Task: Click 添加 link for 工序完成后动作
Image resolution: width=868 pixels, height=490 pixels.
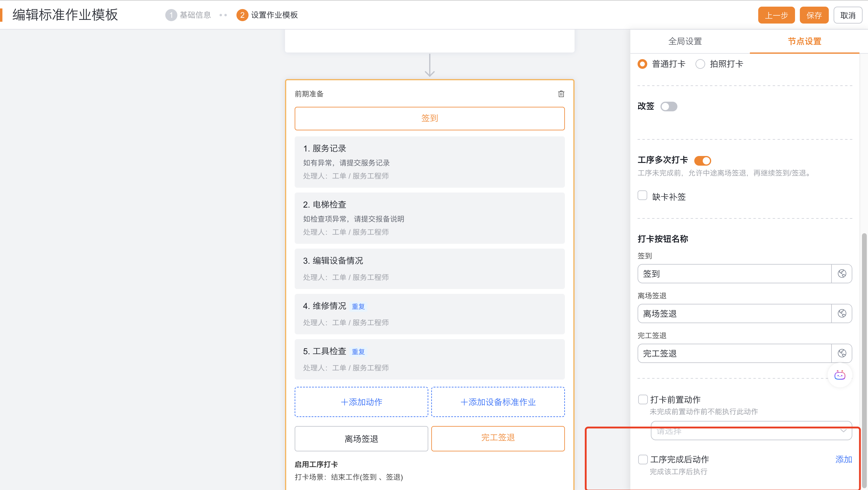Action: (x=843, y=459)
